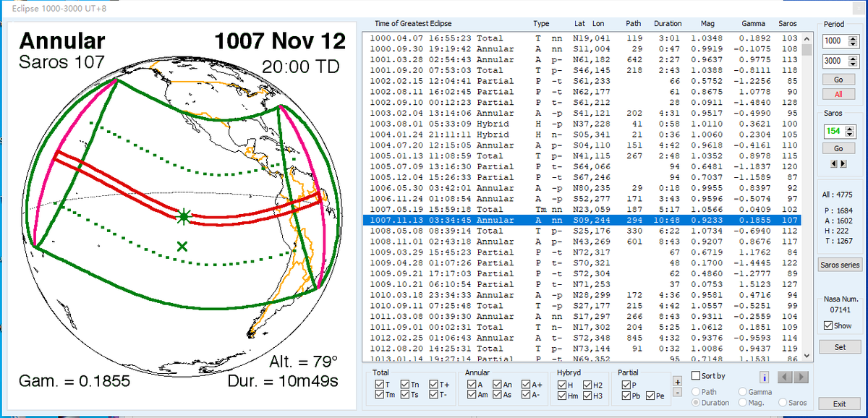This screenshot has width=868, height=418.
Task: Select the 'Path' sort radio button
Action: tap(696, 391)
